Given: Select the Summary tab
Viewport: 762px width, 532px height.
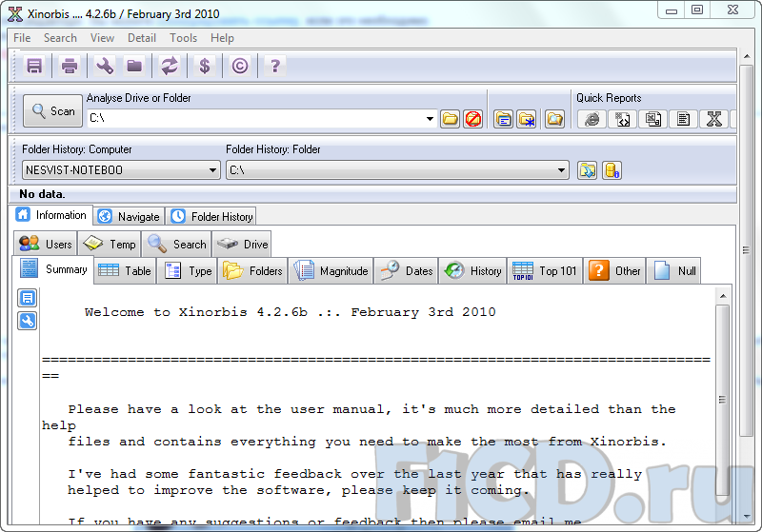Looking at the screenshot, I should [53, 269].
